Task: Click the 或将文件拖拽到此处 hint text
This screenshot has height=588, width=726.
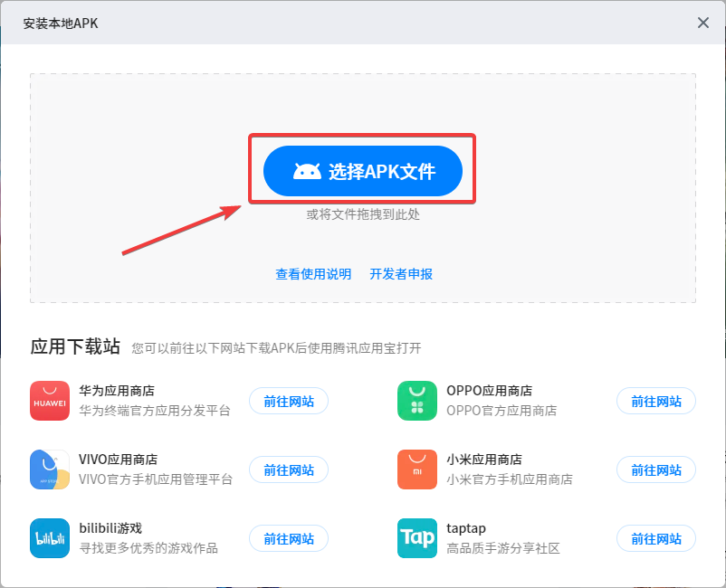Action: (x=362, y=214)
